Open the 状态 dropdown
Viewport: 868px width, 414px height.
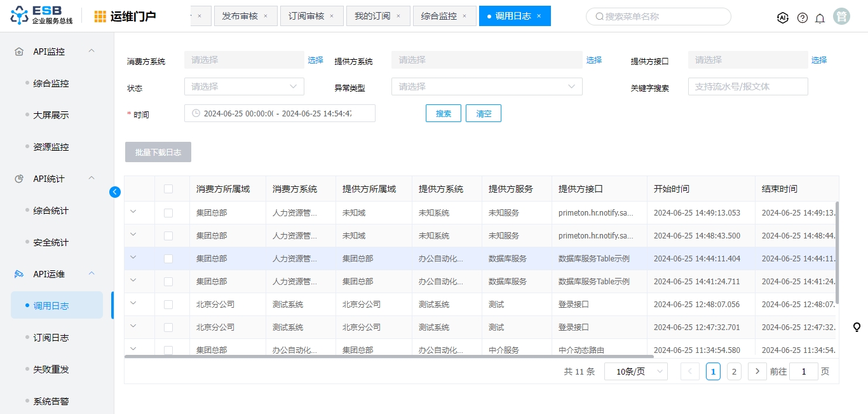pos(244,86)
